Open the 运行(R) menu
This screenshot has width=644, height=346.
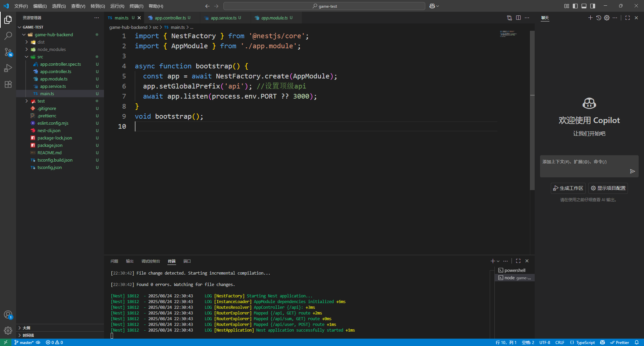click(117, 6)
